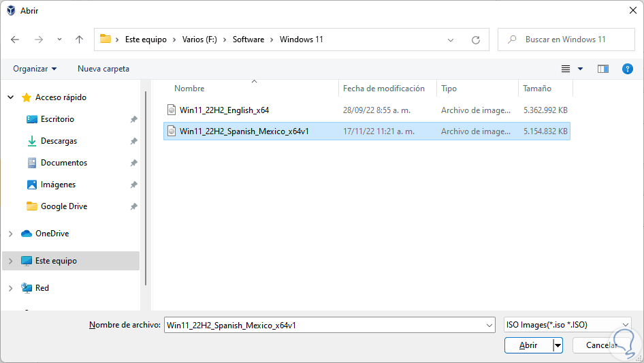The width and height of the screenshot is (644, 363).
Task: Click the Abrir button
Action: [528, 345]
